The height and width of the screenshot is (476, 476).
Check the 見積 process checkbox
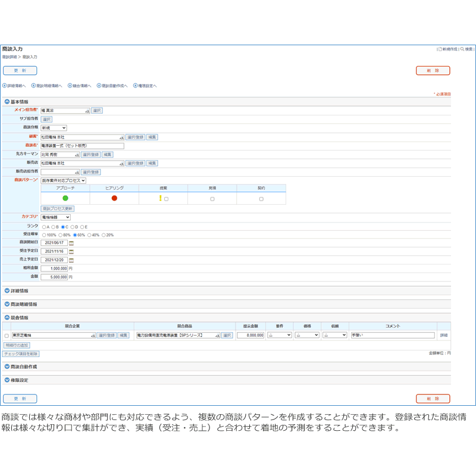(212, 199)
